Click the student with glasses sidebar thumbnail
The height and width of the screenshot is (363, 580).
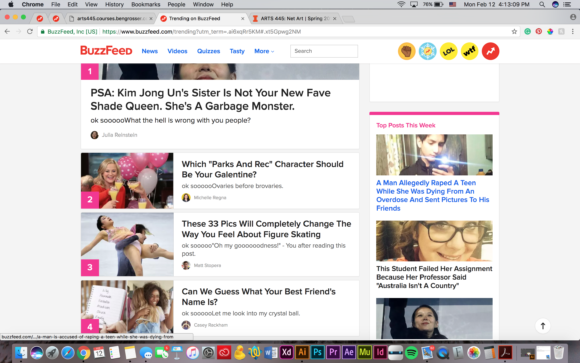[x=434, y=241]
